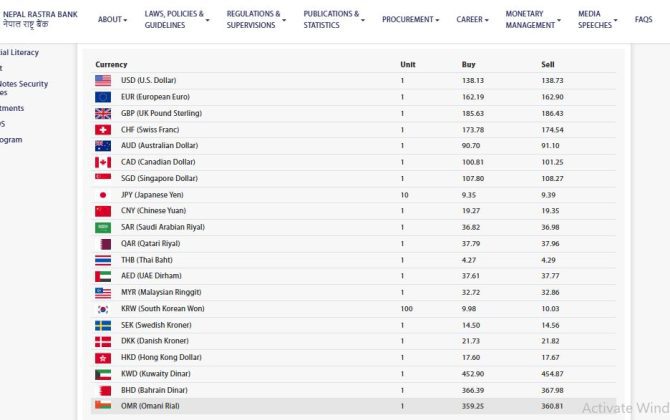Click the European Euro flag icon
Viewport: 670px width, 420px height.
(103, 97)
